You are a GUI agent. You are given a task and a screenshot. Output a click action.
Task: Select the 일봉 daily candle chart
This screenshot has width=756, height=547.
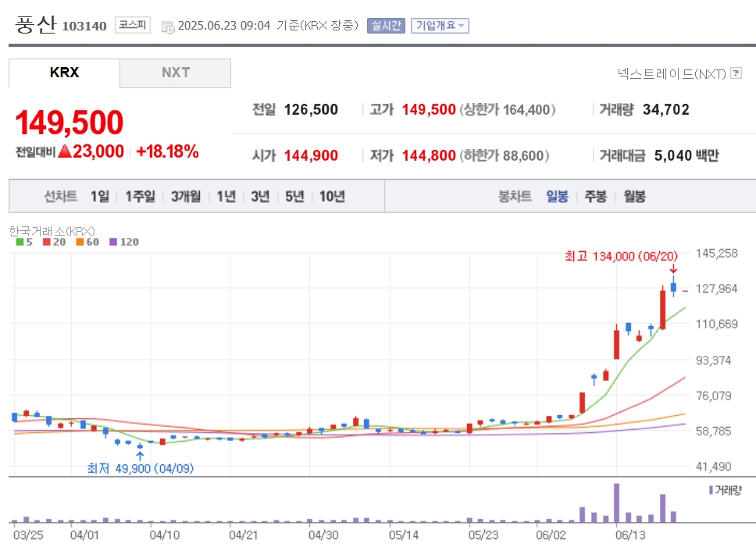557,196
